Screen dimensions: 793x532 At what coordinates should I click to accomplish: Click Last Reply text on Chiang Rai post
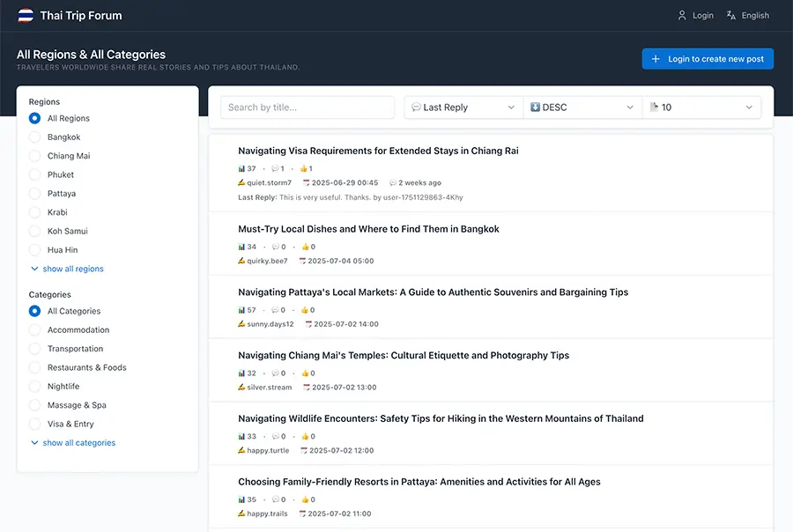[x=351, y=197]
